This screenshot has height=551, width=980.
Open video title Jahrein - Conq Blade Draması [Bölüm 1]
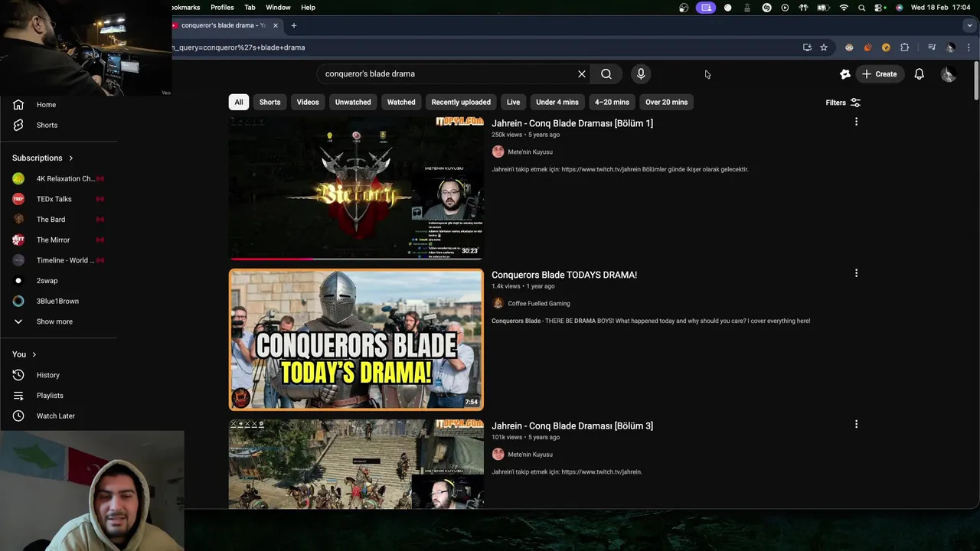572,123
